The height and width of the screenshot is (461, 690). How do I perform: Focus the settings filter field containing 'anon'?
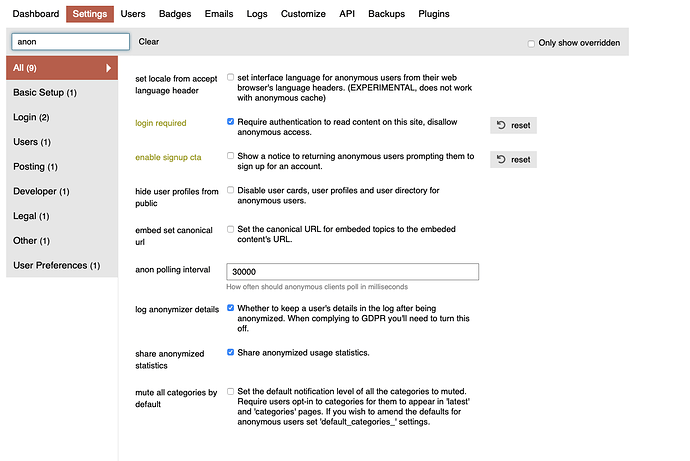pyautogui.click(x=70, y=42)
